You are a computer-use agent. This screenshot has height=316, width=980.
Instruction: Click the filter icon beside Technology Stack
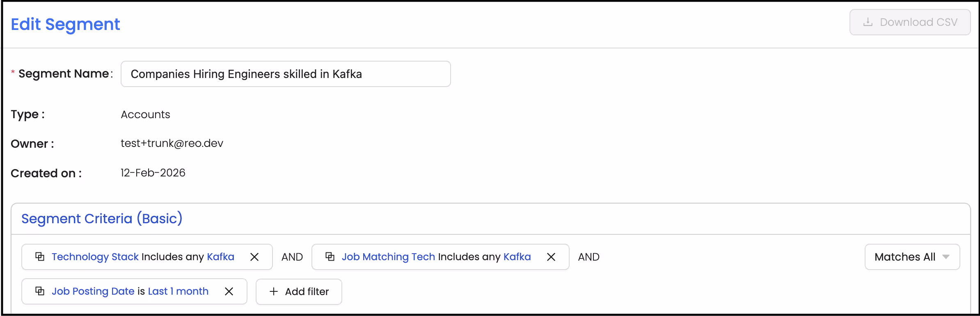(x=40, y=256)
